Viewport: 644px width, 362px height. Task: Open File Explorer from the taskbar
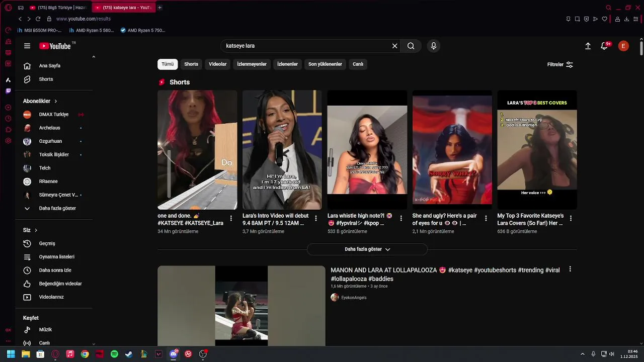point(26,354)
